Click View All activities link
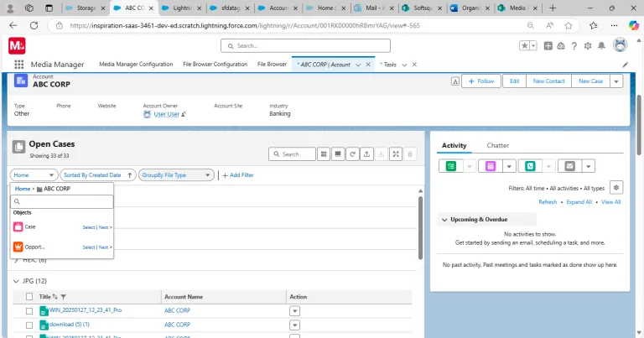Viewport: 644px width, 338px height. point(610,202)
